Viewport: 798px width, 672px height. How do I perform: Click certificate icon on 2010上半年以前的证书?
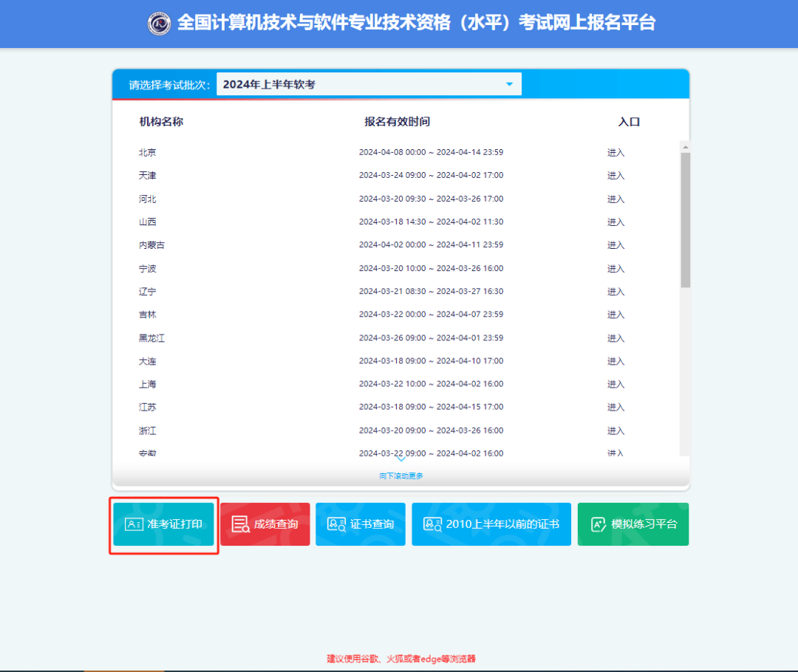(432, 524)
